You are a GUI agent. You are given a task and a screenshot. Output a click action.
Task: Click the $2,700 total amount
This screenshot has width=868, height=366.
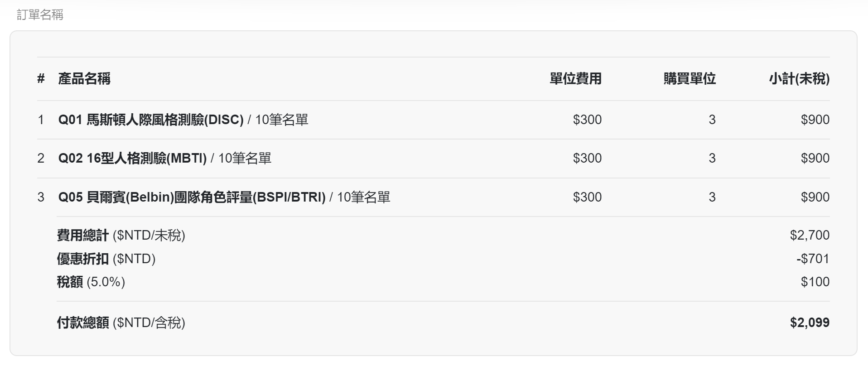coord(810,235)
